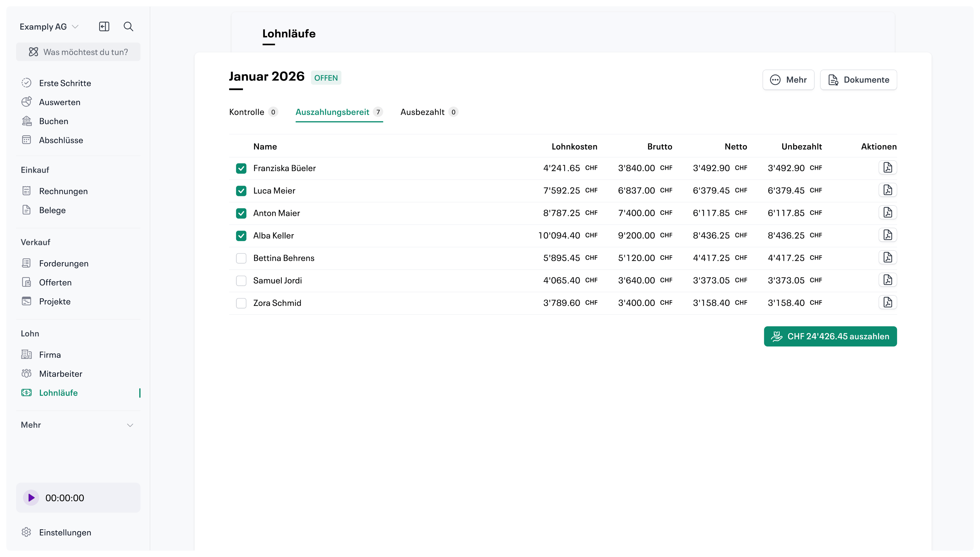Switch to the Kontrolle tab
The height and width of the screenshot is (557, 980).
[x=247, y=112]
